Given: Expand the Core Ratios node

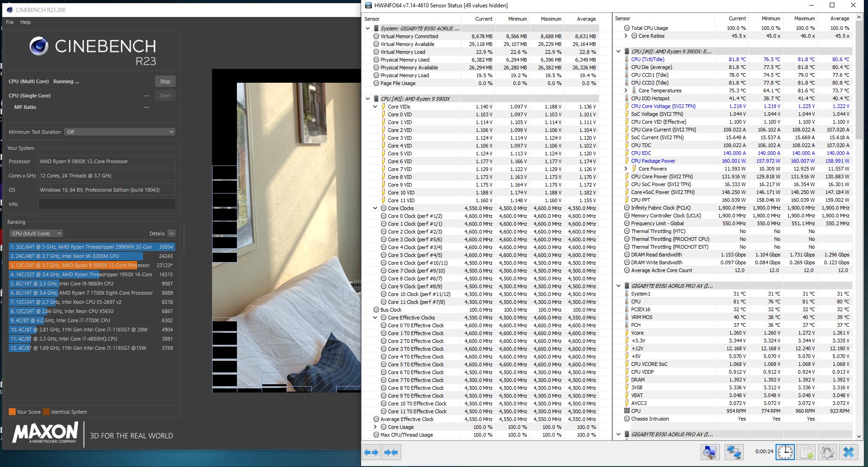Looking at the screenshot, I should pyautogui.click(x=626, y=36).
